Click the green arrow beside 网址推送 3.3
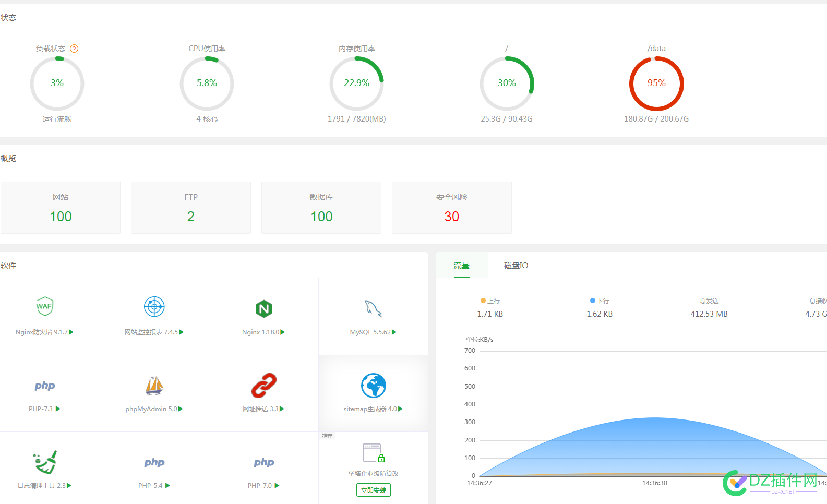827x504 pixels. [282, 409]
